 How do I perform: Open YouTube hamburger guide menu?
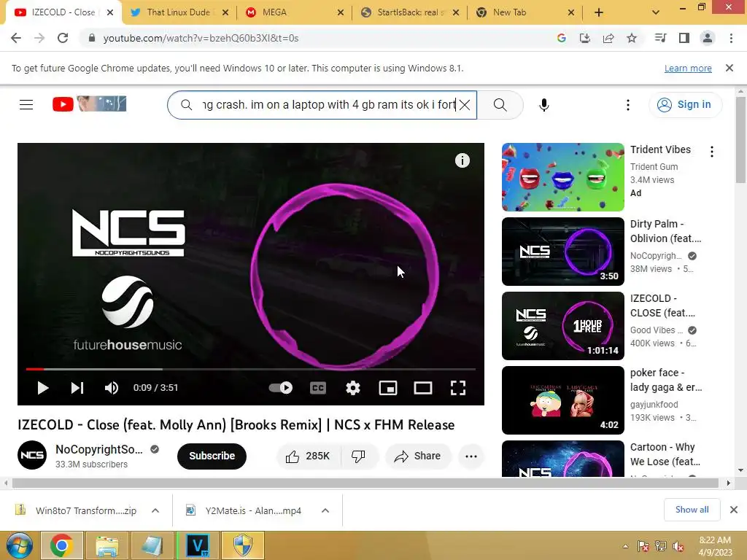tap(26, 104)
